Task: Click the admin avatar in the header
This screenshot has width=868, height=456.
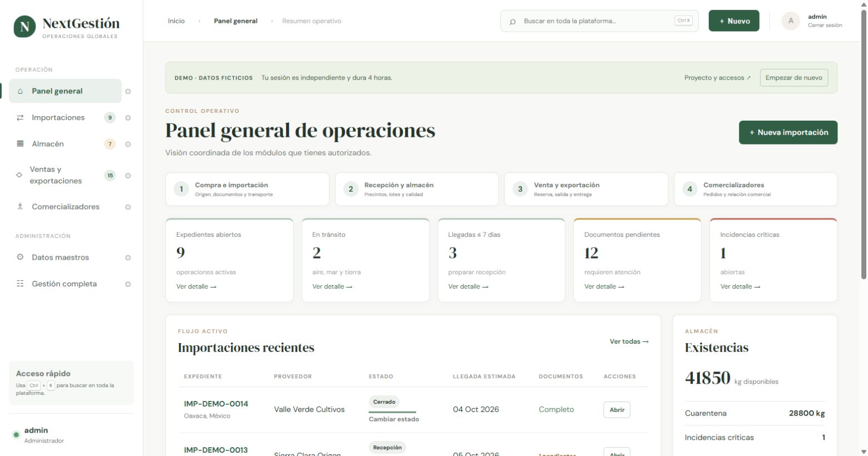Action: [790, 21]
